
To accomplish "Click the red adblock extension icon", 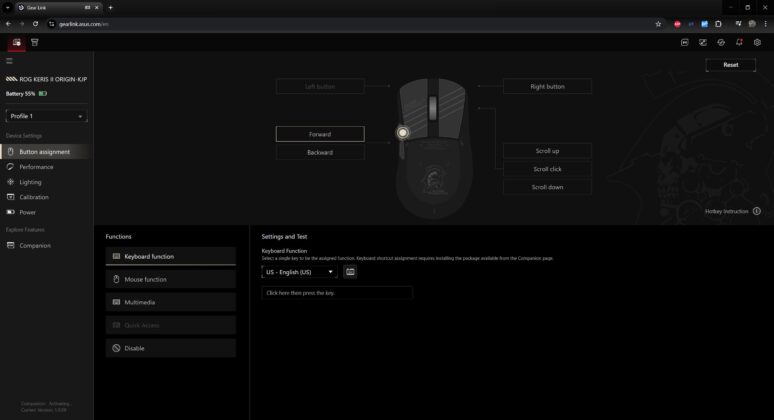I will [677, 24].
